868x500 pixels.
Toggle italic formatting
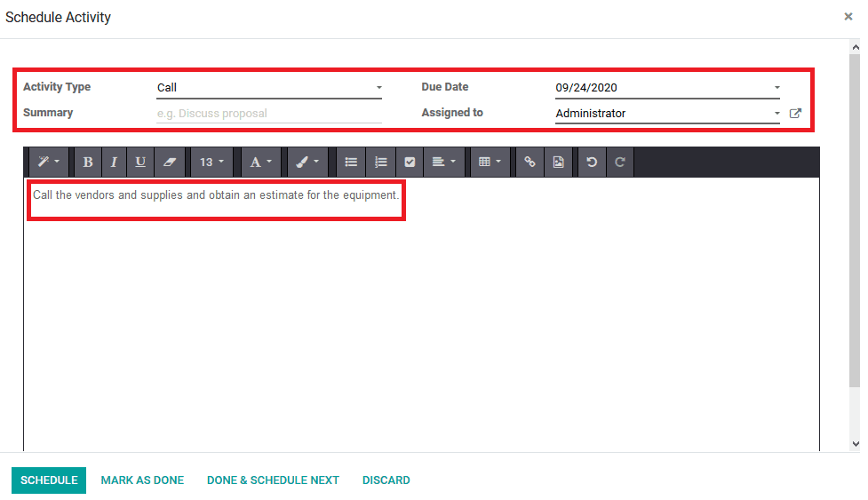click(114, 162)
